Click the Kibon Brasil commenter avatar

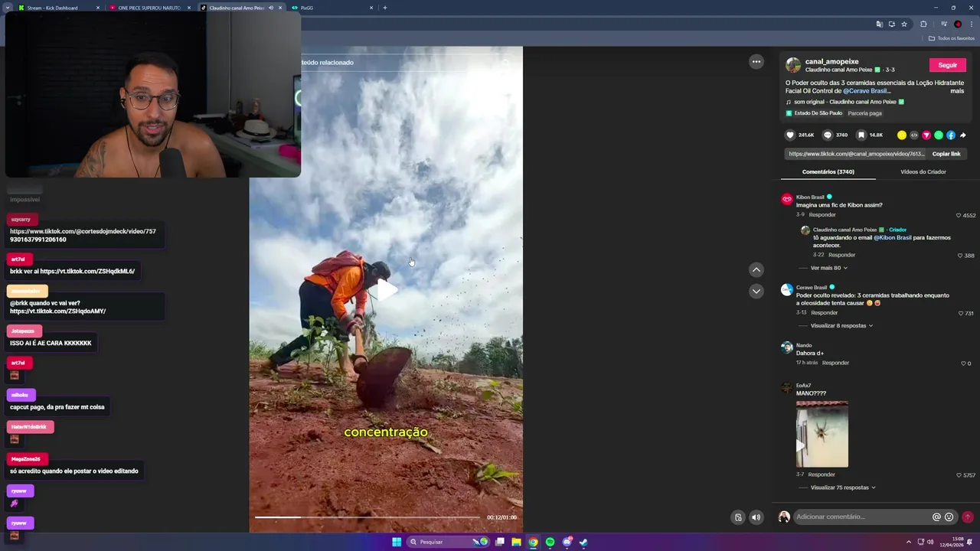pos(786,199)
